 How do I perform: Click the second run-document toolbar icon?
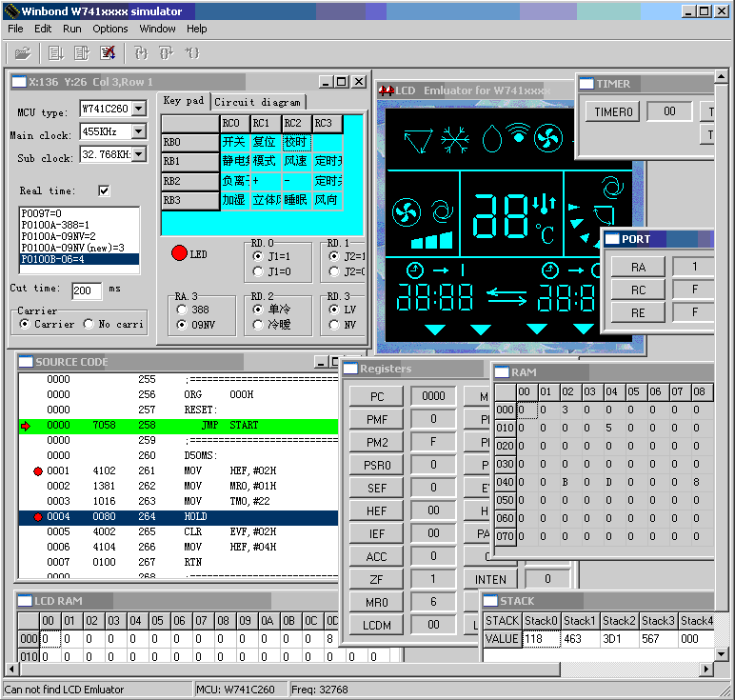click(82, 53)
